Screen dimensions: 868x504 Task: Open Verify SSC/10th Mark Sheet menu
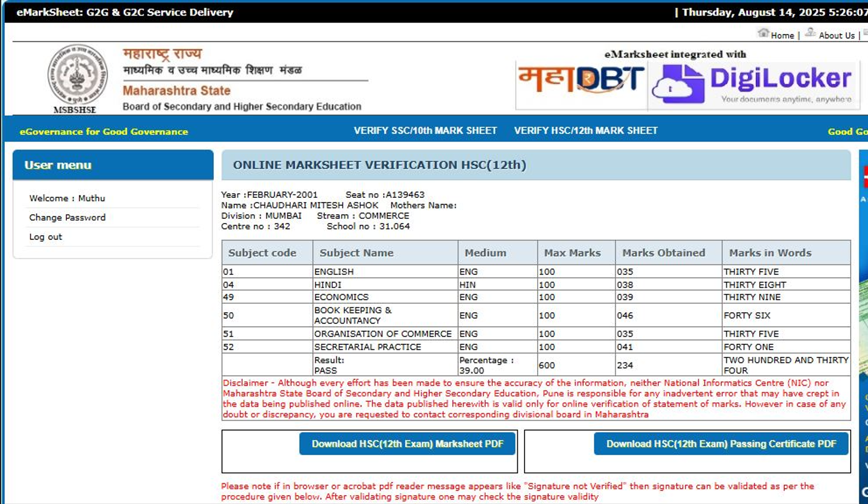click(x=425, y=130)
